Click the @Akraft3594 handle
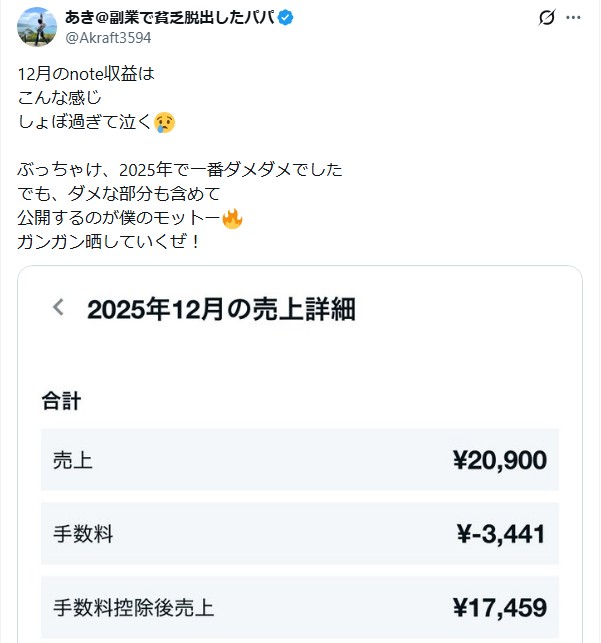 tap(108, 38)
